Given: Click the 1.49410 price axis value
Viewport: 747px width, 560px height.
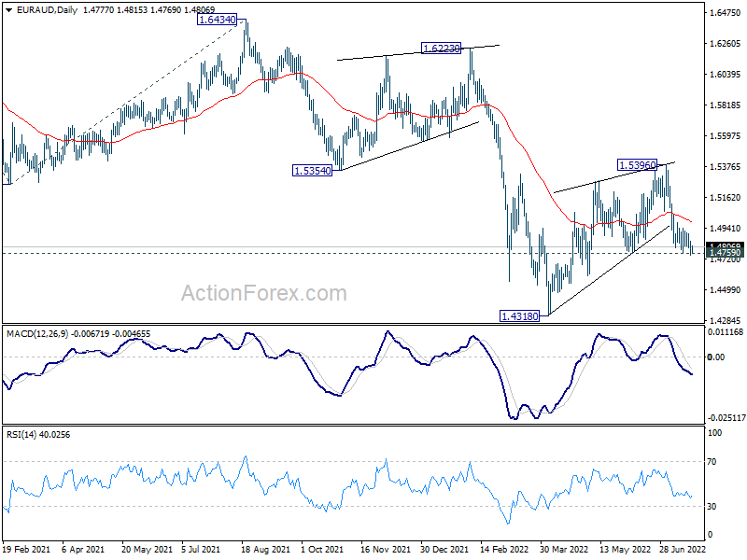Looking at the screenshot, I should click(726, 228).
